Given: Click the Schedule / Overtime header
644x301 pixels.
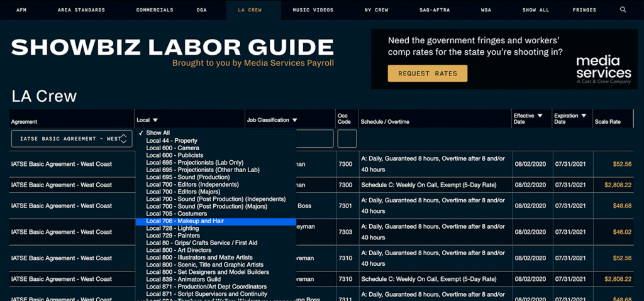Looking at the screenshot, I should [x=385, y=121].
